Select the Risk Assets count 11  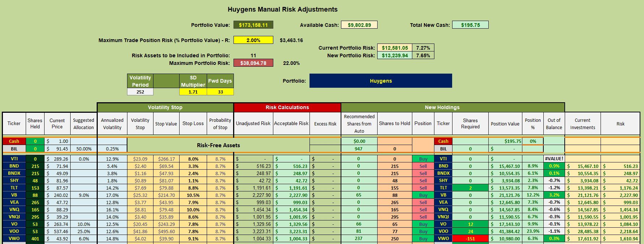click(253, 55)
